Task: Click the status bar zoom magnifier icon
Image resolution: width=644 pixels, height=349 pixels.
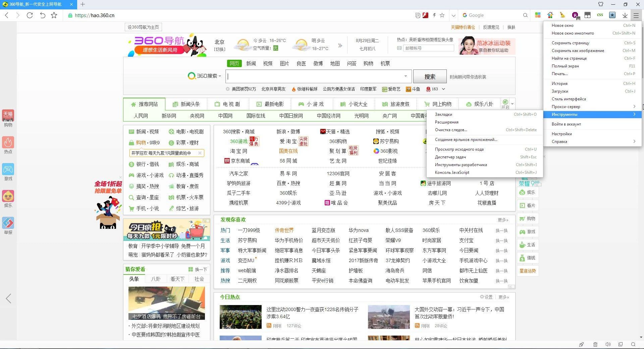Action: tap(633, 344)
